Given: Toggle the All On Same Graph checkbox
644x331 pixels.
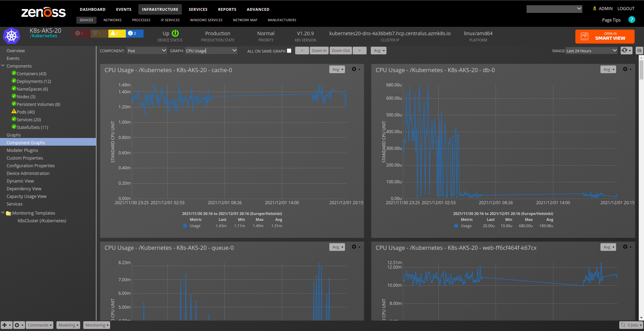Looking at the screenshot, I should pos(289,51).
